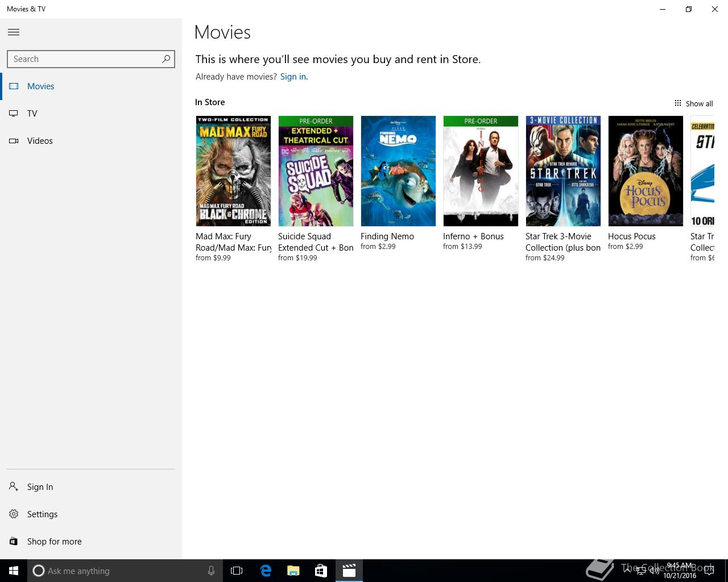Open Star Trek 3-Movie Collection poster
728x582 pixels.
click(x=563, y=171)
